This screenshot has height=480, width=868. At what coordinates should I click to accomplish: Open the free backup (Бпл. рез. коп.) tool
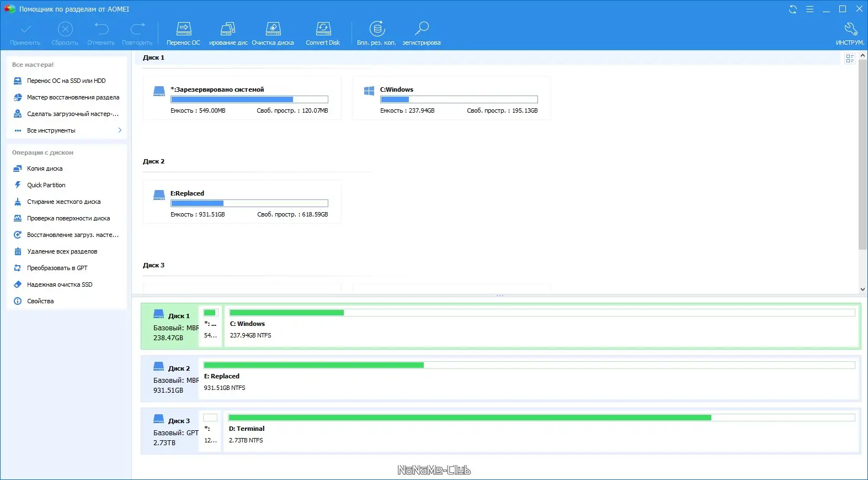(x=377, y=34)
